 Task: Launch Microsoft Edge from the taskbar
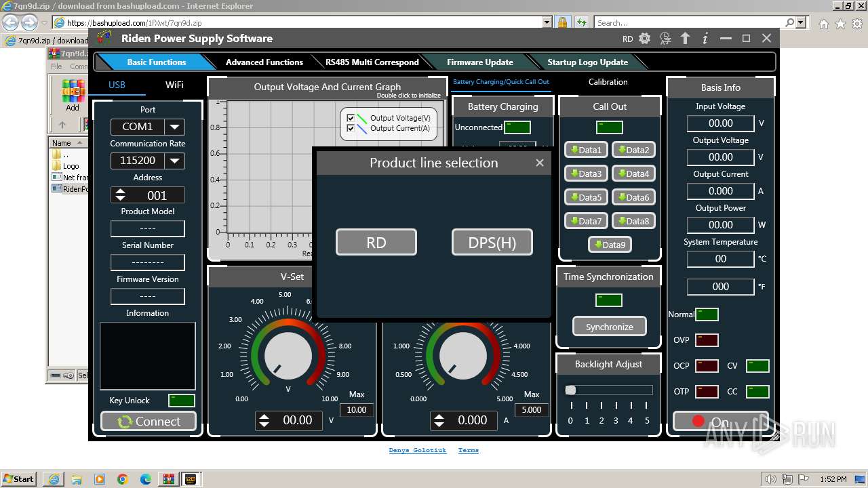145,479
